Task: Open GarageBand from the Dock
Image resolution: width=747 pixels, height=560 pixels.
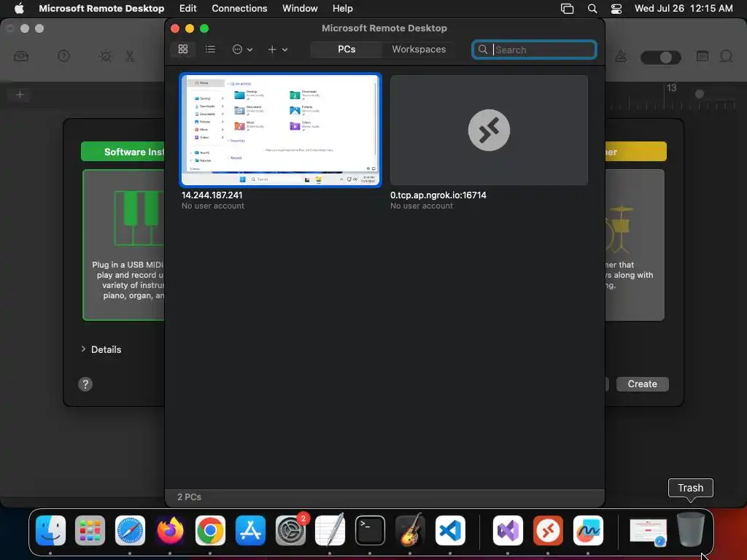Action: click(x=410, y=530)
